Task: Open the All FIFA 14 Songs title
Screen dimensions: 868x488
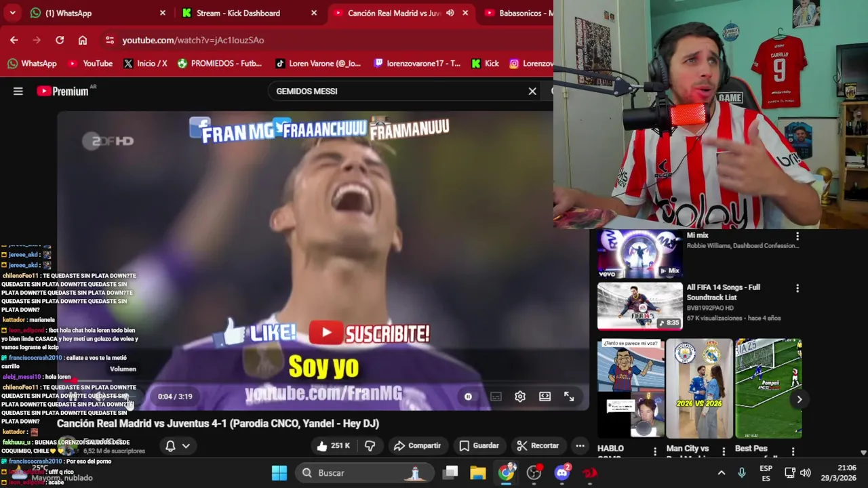Action: [x=723, y=292]
